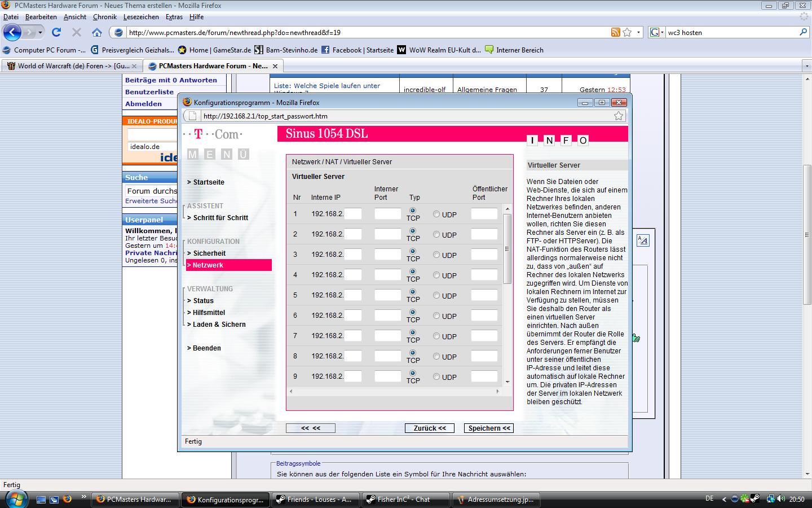Reload the page with the refresh icon
812x508 pixels.
tap(56, 32)
